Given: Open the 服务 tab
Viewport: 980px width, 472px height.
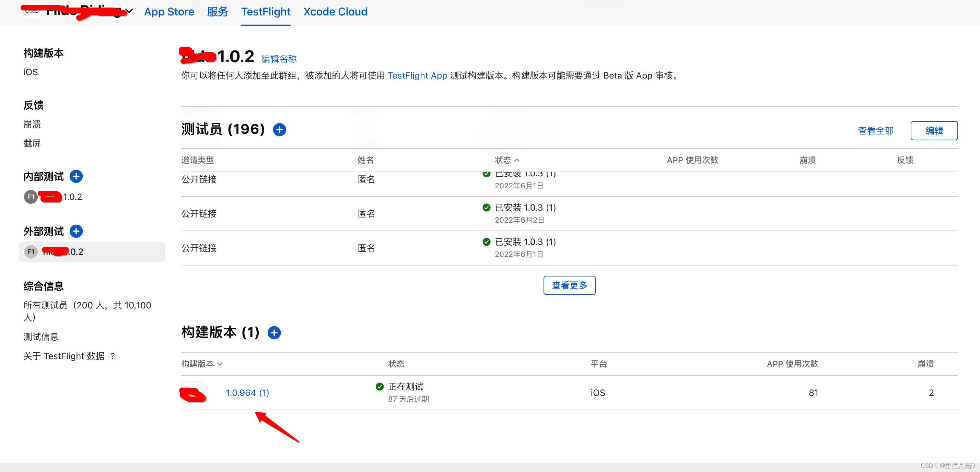Looking at the screenshot, I should point(217,12).
